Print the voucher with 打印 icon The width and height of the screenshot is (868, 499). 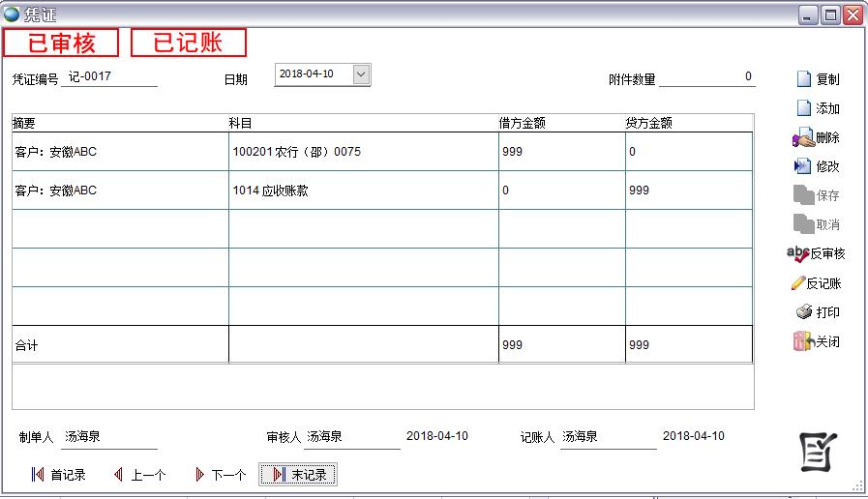coord(803,312)
